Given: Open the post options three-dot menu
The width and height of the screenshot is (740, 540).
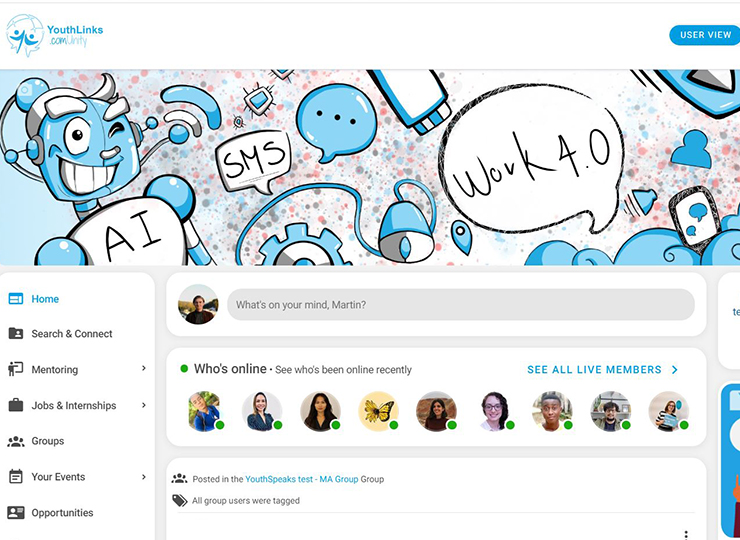Looking at the screenshot, I should [x=686, y=535].
